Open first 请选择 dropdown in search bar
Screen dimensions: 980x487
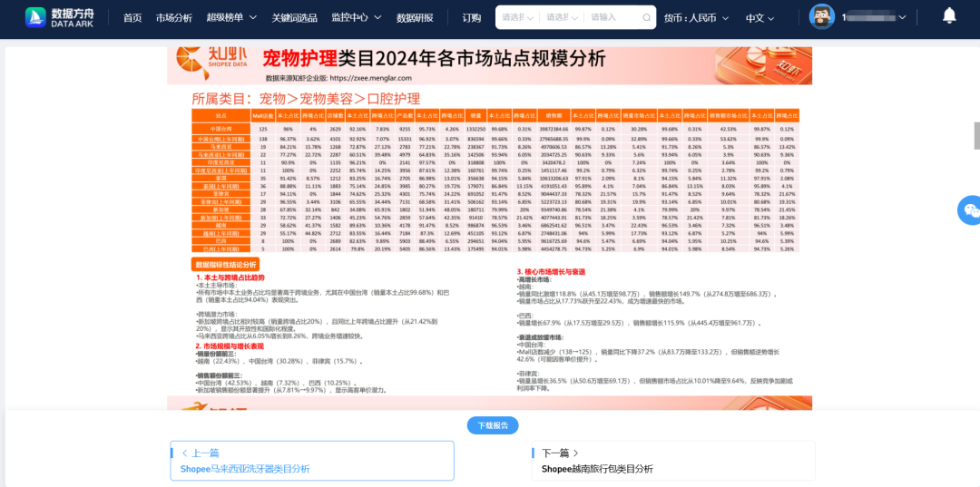coord(517,17)
